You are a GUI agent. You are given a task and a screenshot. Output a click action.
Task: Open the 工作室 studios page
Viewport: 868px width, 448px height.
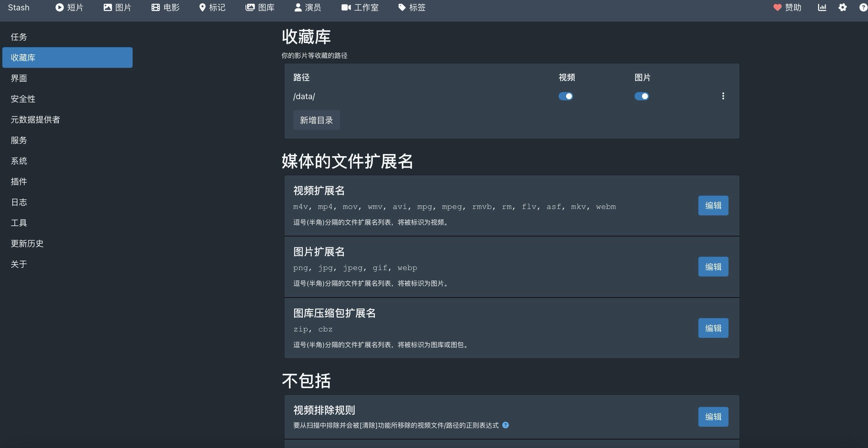[360, 7]
